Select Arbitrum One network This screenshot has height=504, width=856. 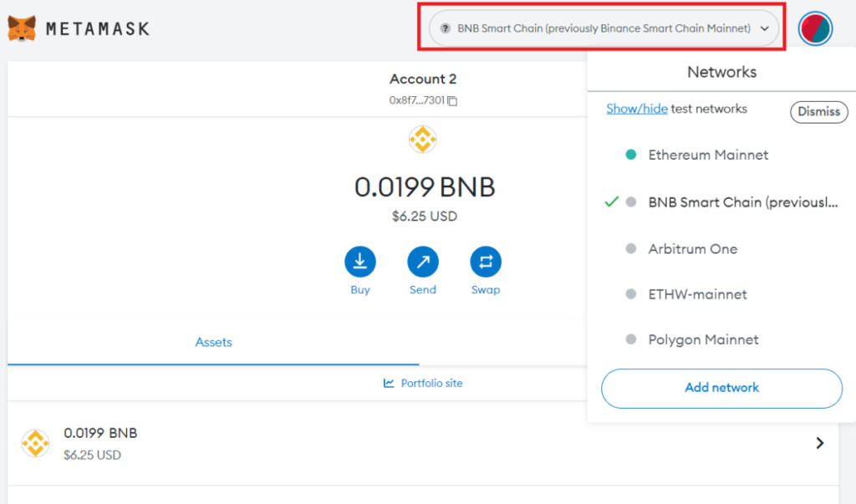click(692, 248)
